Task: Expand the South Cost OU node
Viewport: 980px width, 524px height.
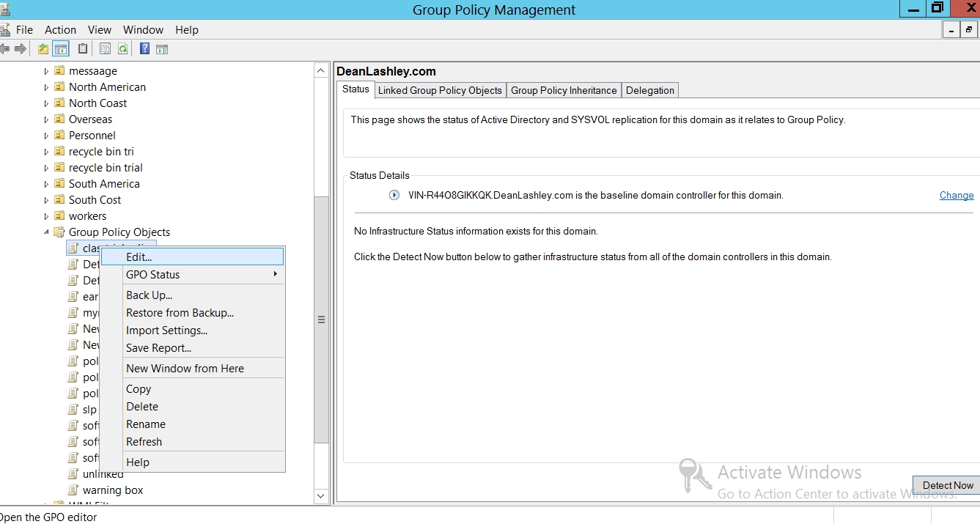Action: tap(46, 200)
